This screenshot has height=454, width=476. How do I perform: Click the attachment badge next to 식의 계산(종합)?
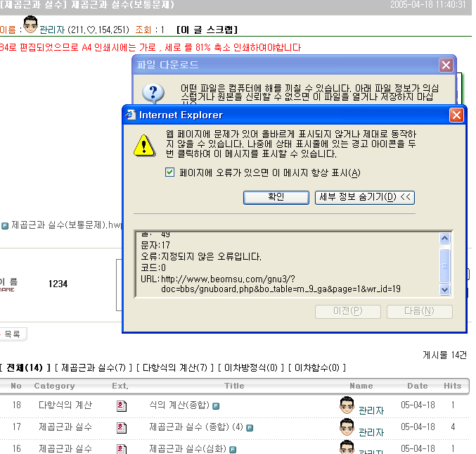tap(216, 406)
